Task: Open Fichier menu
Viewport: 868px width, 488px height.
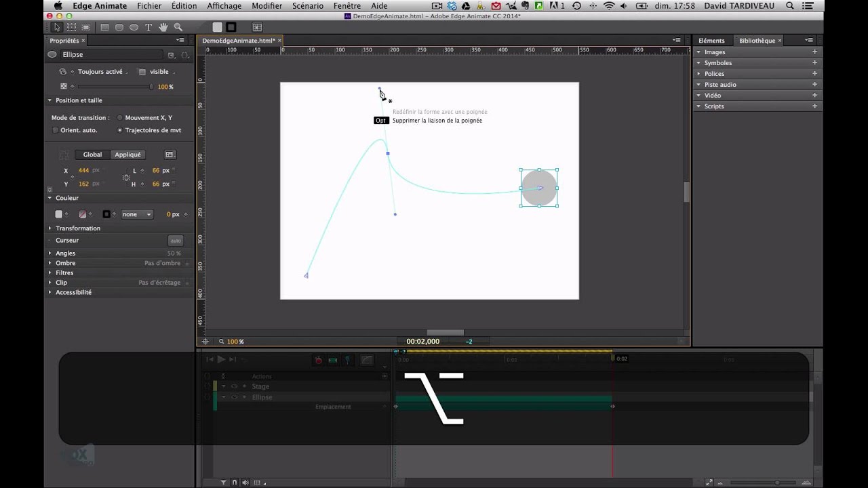Action: coord(149,6)
